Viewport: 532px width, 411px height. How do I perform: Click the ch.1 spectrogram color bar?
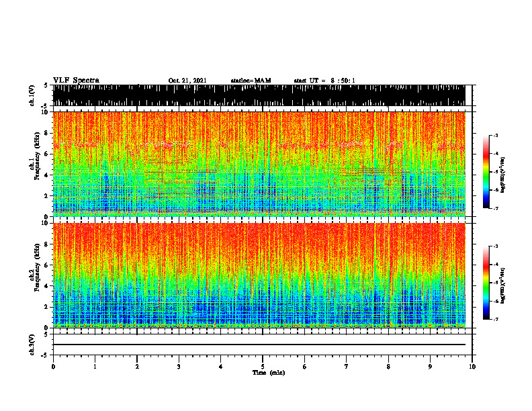[x=486, y=172]
